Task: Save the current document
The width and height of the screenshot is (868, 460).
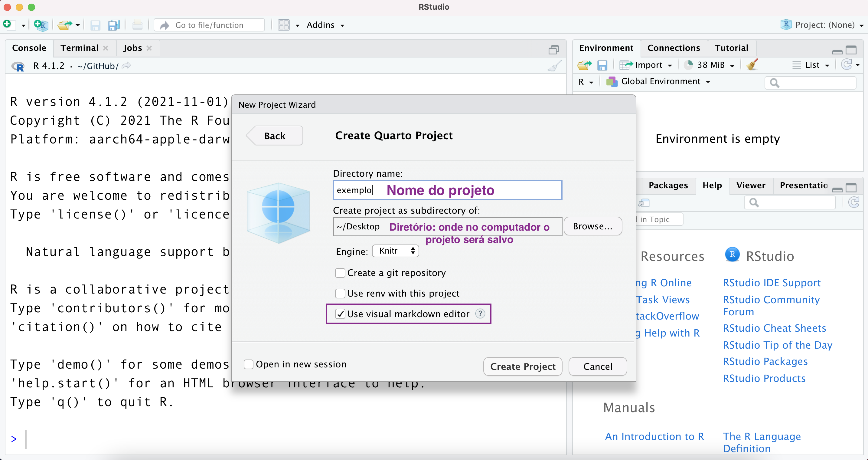Action: pyautogui.click(x=95, y=25)
